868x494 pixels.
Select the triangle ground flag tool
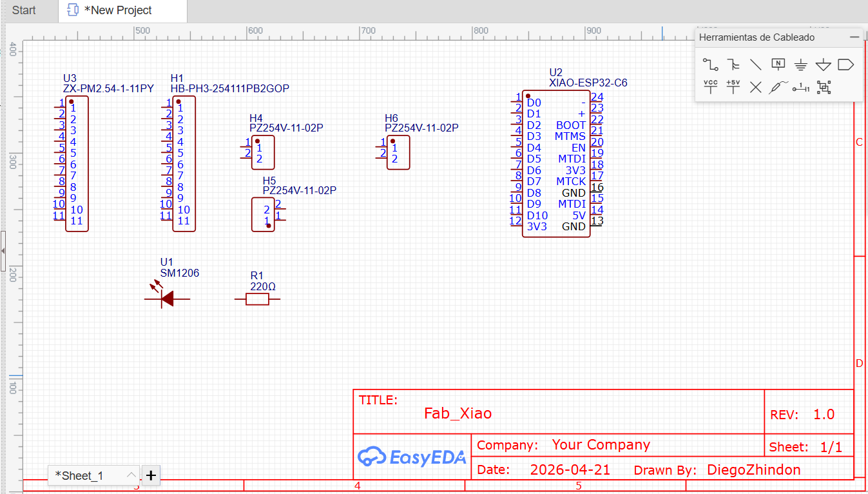[x=823, y=64]
